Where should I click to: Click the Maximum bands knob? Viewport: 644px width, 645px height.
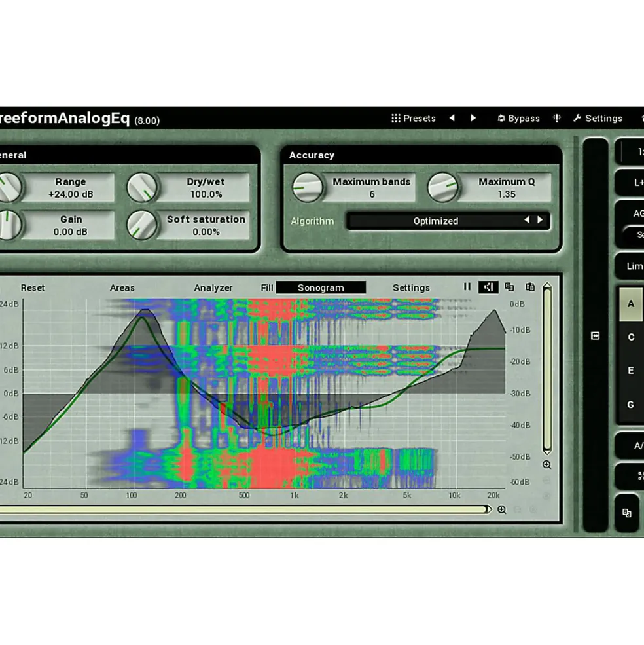point(307,187)
